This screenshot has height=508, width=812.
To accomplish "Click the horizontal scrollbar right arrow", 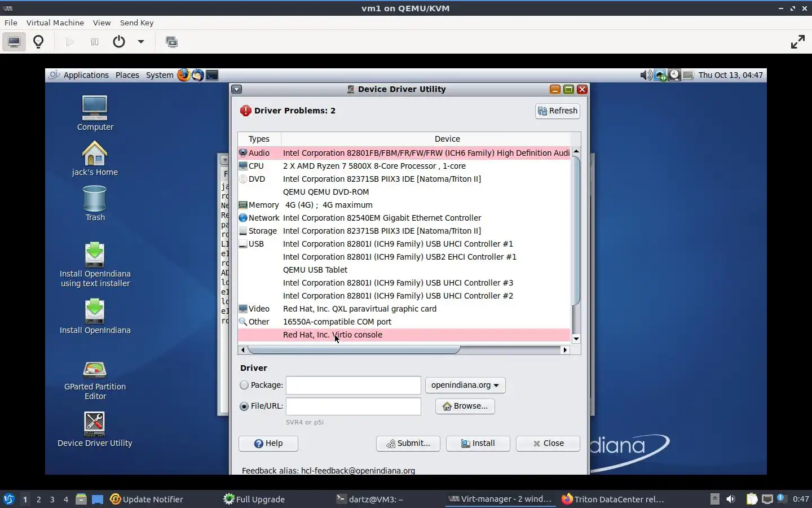I will tap(565, 350).
